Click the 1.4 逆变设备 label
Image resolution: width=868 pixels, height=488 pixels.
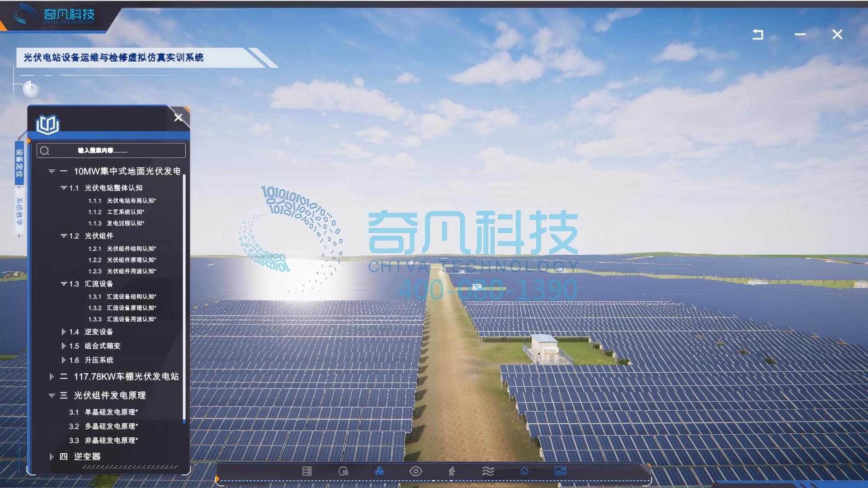(x=91, y=332)
